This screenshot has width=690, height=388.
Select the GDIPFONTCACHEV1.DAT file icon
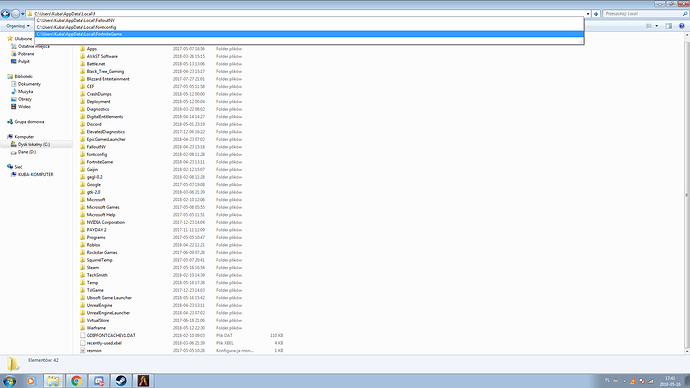(x=83, y=335)
